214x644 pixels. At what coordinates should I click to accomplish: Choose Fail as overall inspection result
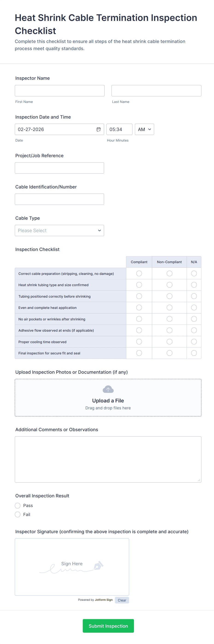(x=18, y=515)
